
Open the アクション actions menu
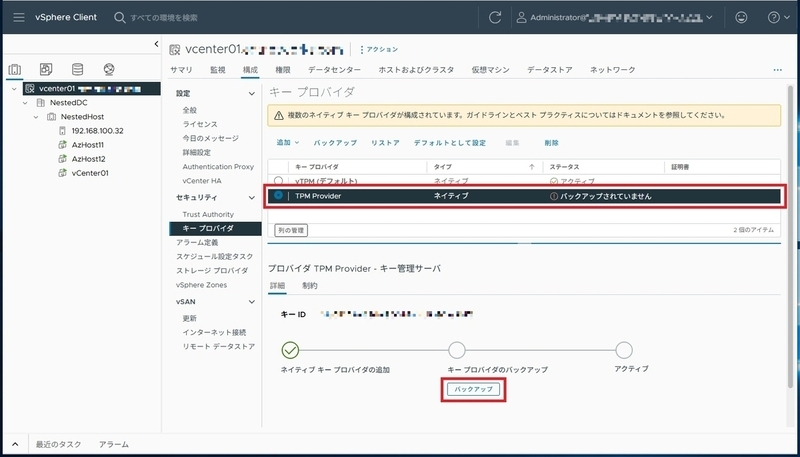(x=379, y=49)
